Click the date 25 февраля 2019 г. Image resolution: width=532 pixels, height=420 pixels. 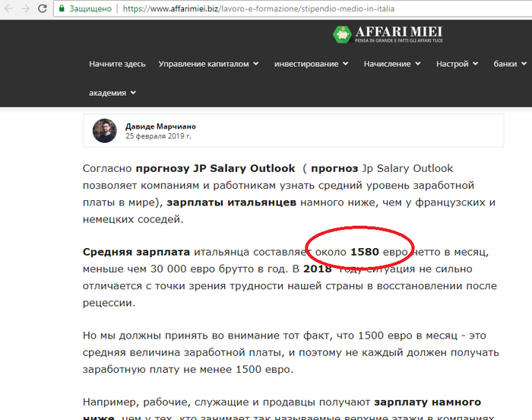(x=158, y=136)
